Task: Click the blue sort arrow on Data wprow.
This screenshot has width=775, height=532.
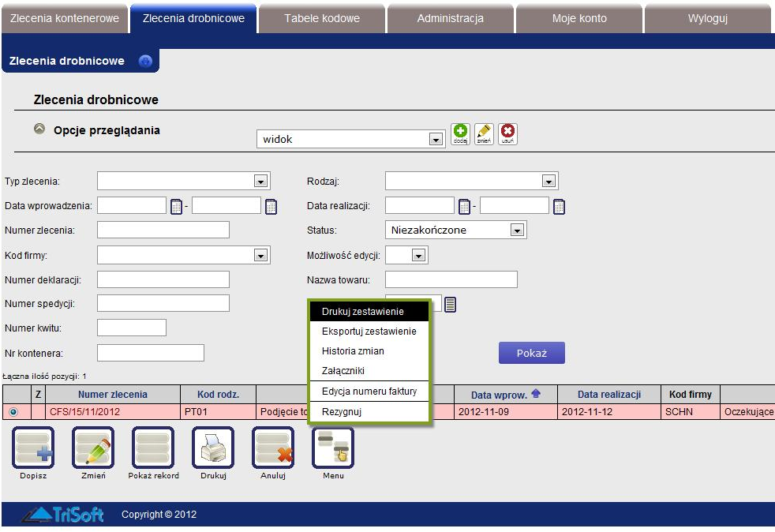Action: click(x=536, y=394)
